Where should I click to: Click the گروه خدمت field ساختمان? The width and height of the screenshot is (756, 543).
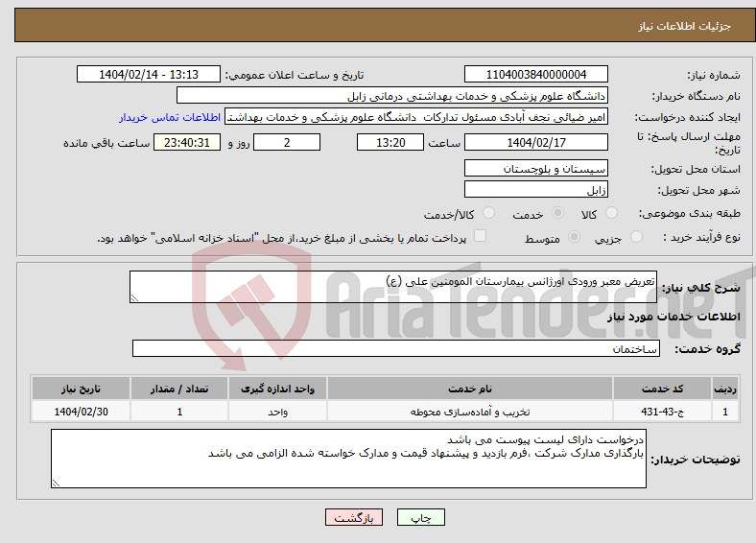396,348
